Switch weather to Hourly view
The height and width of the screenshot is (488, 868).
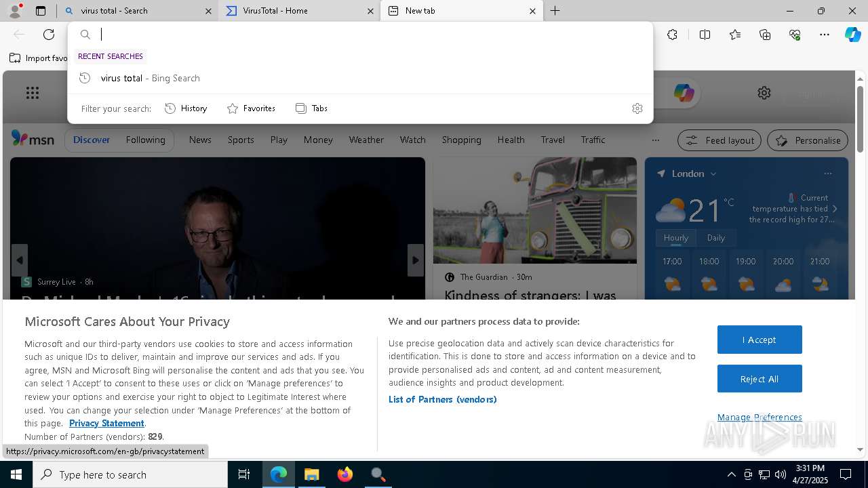(x=675, y=238)
